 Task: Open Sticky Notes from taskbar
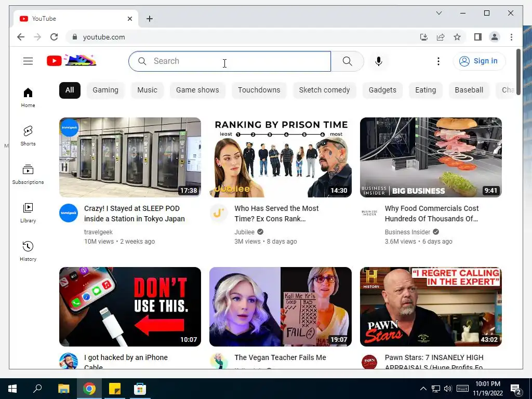(115, 389)
